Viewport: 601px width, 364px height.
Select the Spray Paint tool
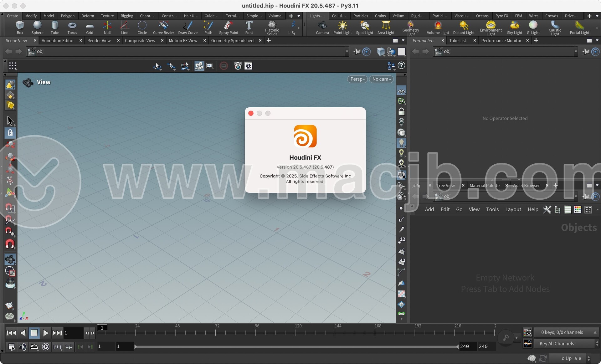point(229,28)
